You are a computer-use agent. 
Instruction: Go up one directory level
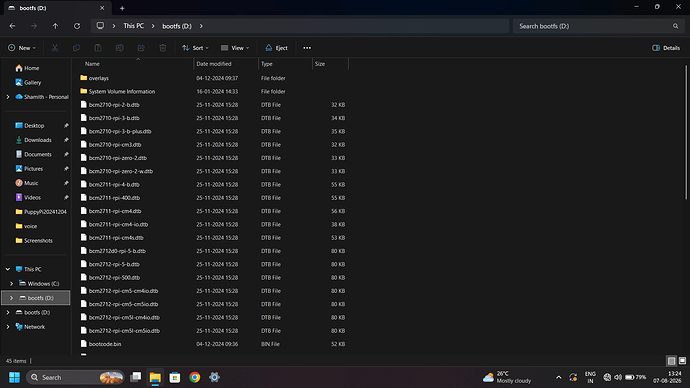tap(55, 26)
